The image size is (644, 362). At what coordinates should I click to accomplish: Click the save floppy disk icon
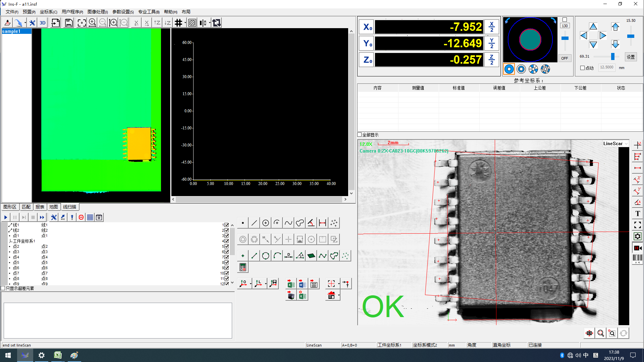pyautogui.click(x=69, y=23)
